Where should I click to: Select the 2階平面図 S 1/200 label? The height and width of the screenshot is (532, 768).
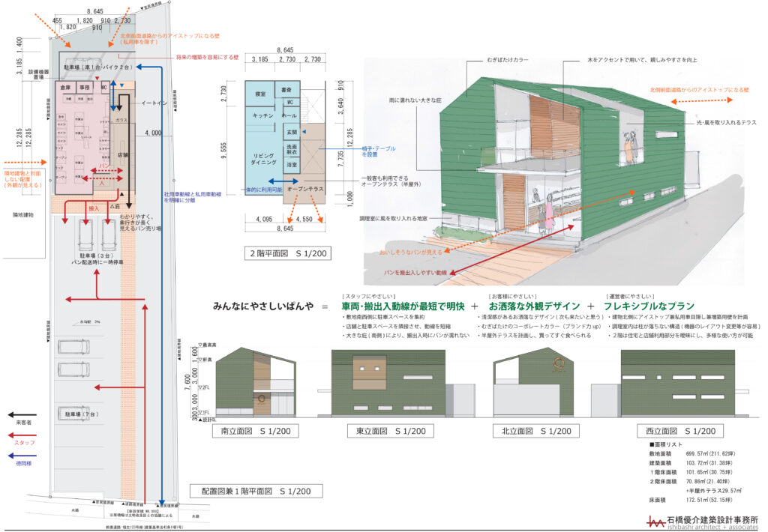tap(286, 253)
